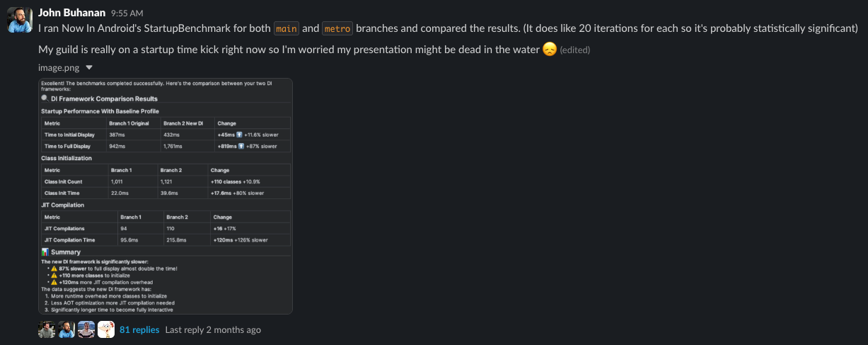Click the third replier avatar in striped sweater
This screenshot has height=345, width=868.
click(86, 329)
